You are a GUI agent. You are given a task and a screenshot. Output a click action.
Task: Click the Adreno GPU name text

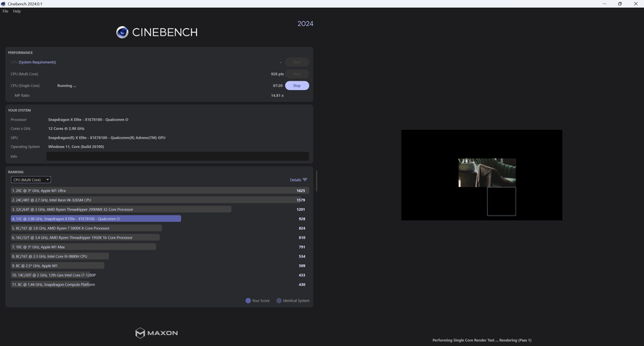(107, 138)
